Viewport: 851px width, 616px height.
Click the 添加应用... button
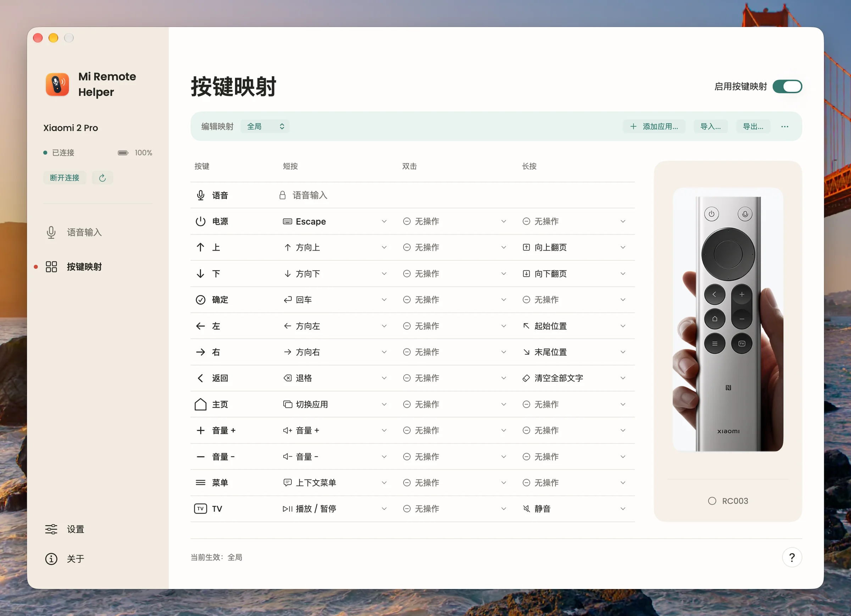653,127
